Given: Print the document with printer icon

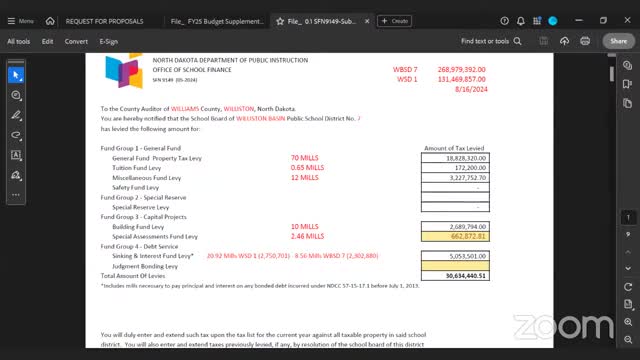Looking at the screenshot, I should [585, 41].
